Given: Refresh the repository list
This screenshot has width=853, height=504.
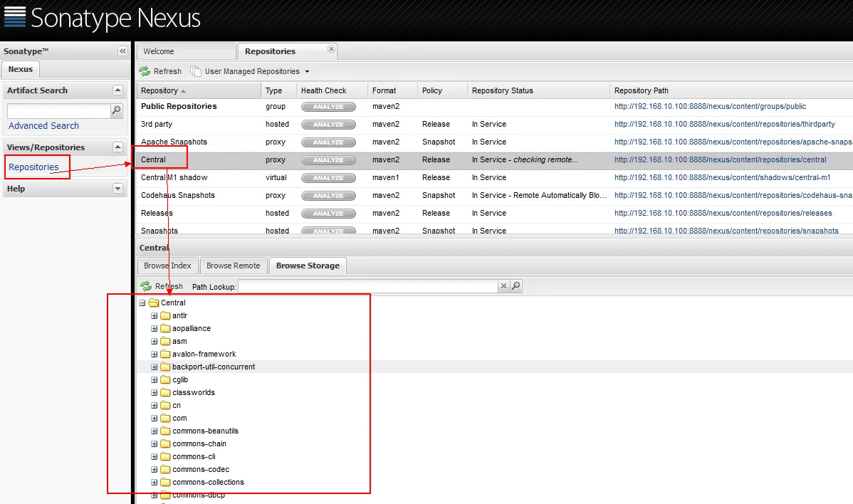Looking at the screenshot, I should pyautogui.click(x=160, y=71).
